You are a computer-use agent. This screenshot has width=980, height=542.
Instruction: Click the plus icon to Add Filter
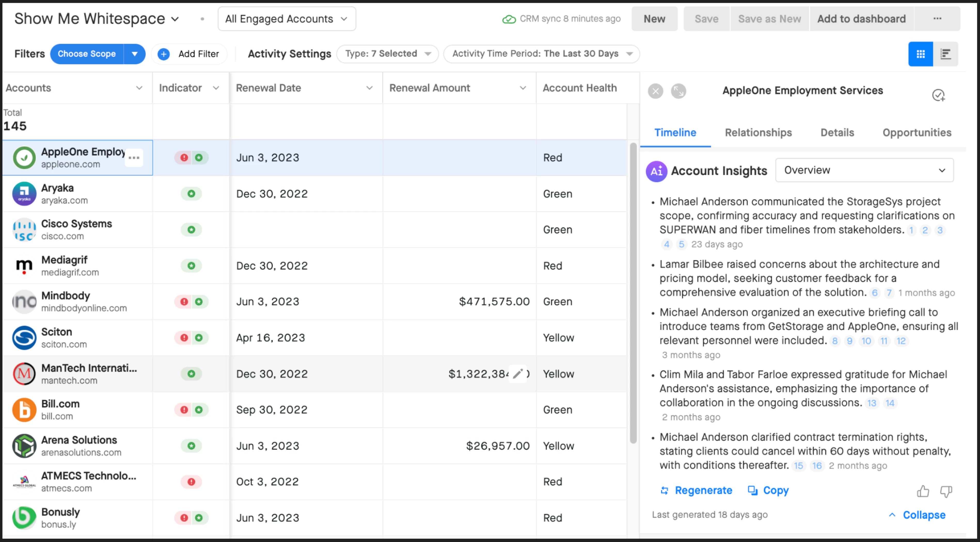(x=164, y=54)
